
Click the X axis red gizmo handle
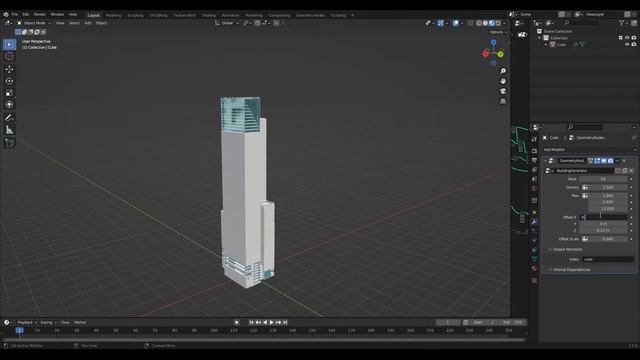coord(486,54)
